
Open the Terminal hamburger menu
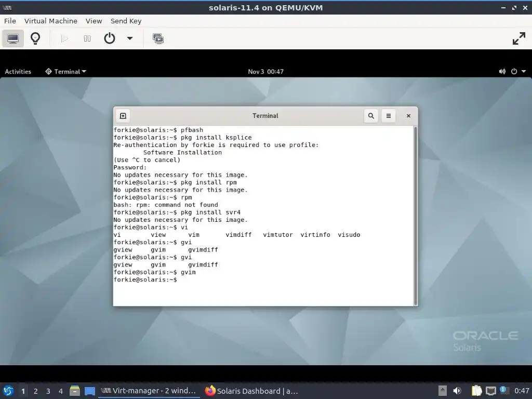(x=389, y=116)
